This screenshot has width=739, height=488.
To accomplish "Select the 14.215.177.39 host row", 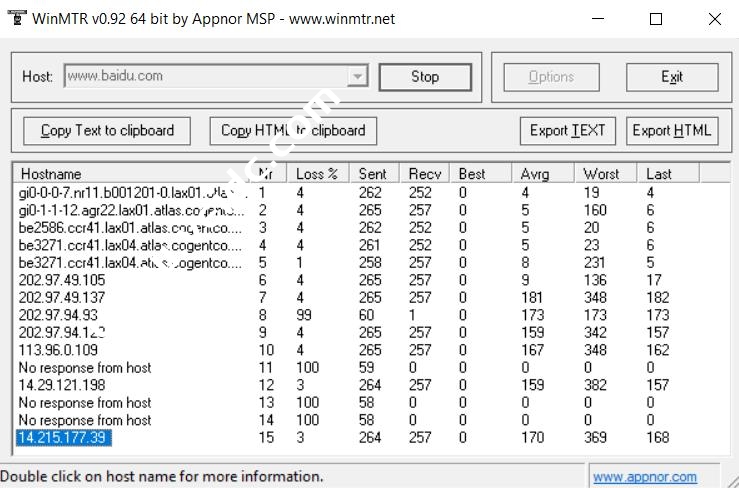I will pyautogui.click(x=63, y=437).
